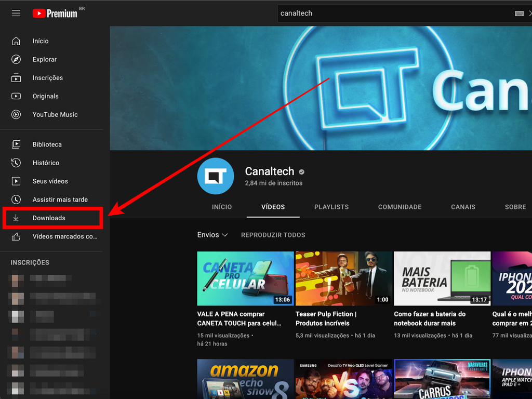This screenshot has height=399, width=532.
Task: Open the Teaser Pulp Fiction video thumbnail
Action: click(344, 278)
